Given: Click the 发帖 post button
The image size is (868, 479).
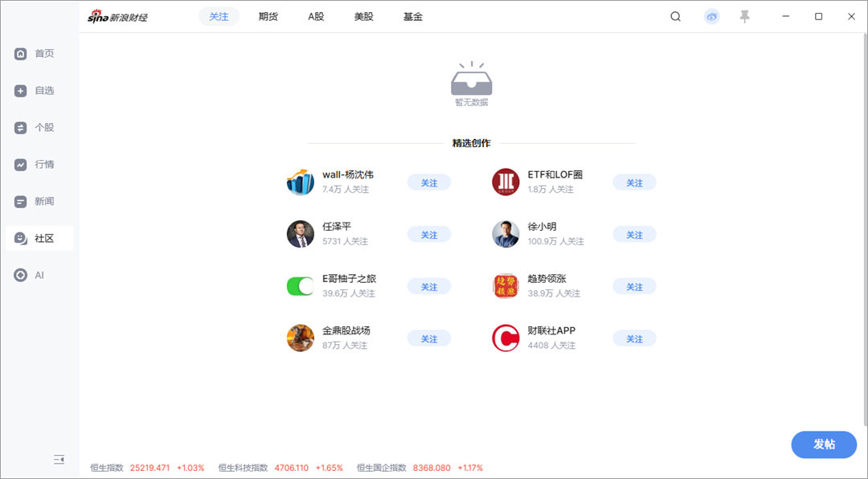Looking at the screenshot, I should (824, 444).
